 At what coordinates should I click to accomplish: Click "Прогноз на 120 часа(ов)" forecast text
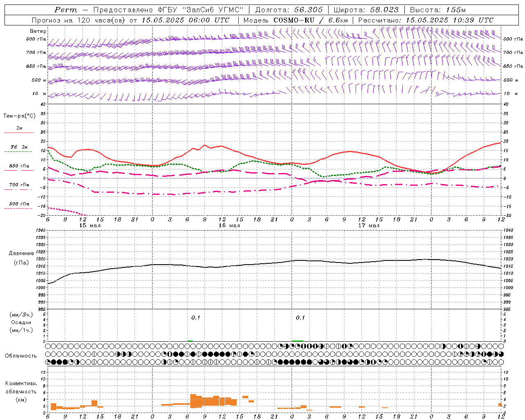click(79, 20)
